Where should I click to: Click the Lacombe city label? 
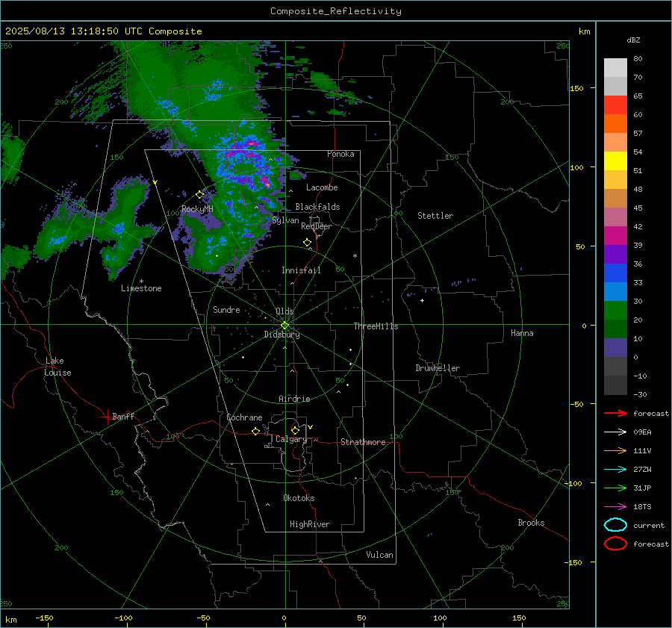(322, 187)
